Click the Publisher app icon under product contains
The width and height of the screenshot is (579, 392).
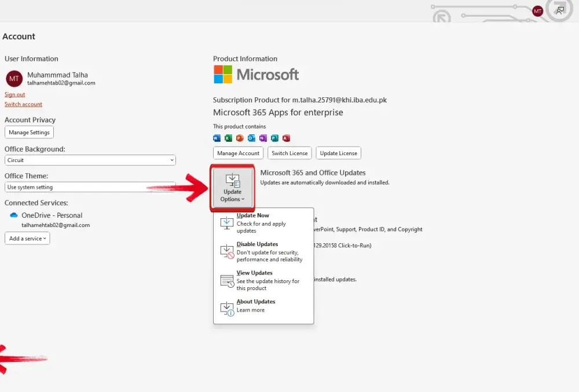274,138
